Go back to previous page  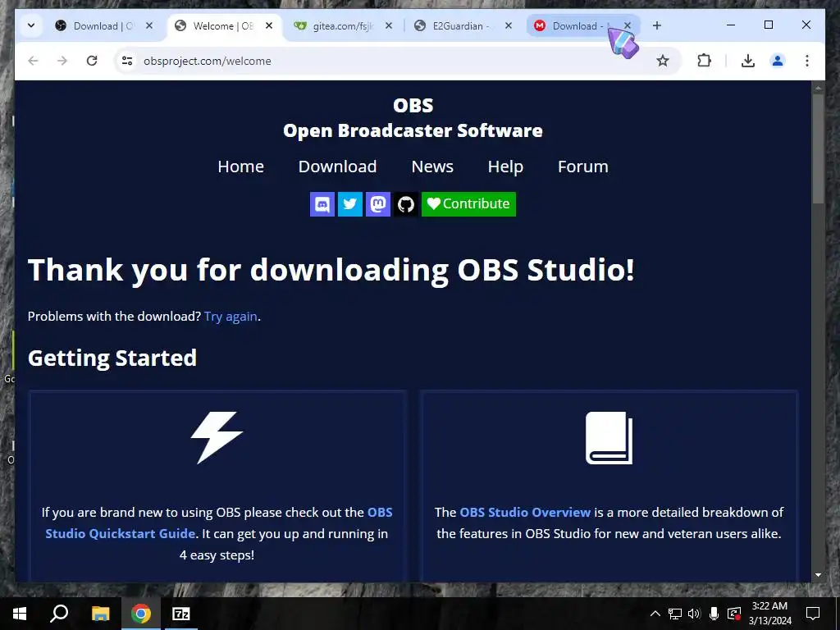[x=33, y=61]
